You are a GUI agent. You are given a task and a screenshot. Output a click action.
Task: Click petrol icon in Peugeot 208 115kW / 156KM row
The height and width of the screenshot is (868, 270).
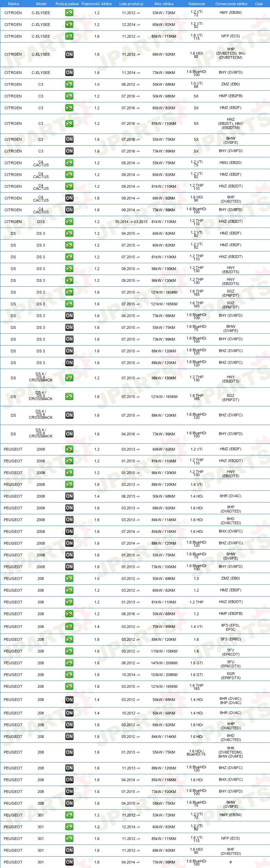[x=69, y=651]
